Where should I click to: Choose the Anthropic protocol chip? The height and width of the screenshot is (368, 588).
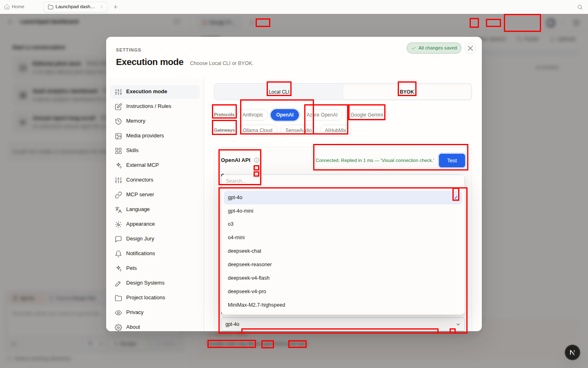[253, 115]
